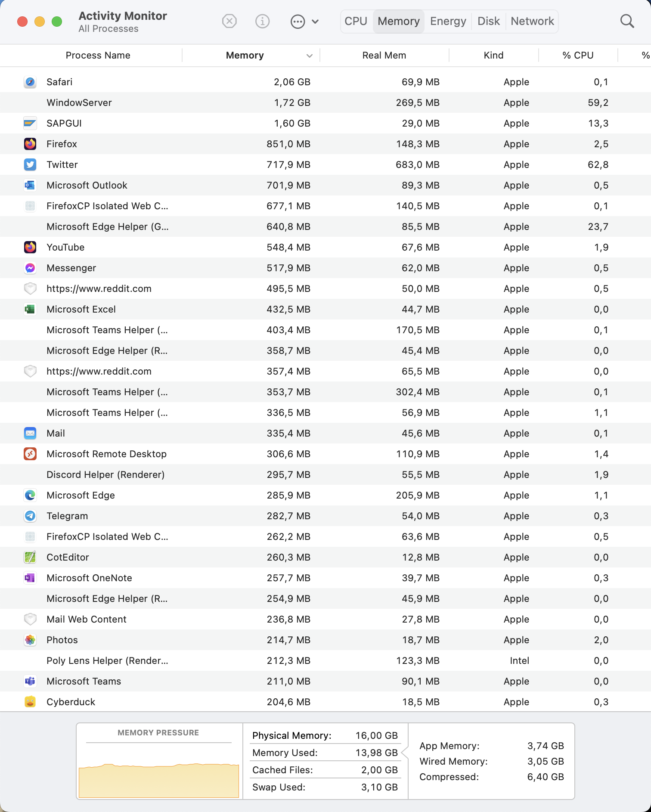Expand the dropdown chevron beside the ellipsis icon
Screen dimensions: 651x812
coord(315,22)
